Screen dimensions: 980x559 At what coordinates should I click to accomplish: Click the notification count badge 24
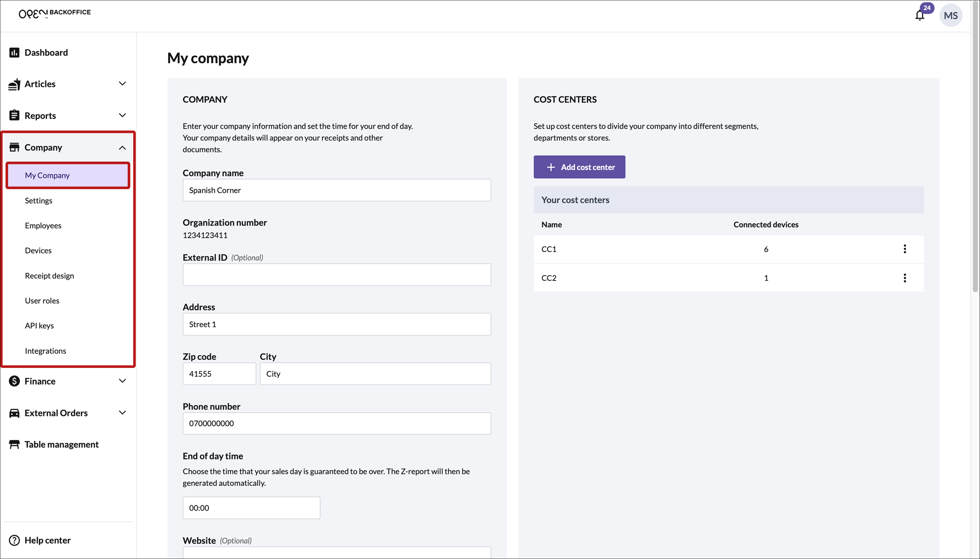tap(927, 8)
